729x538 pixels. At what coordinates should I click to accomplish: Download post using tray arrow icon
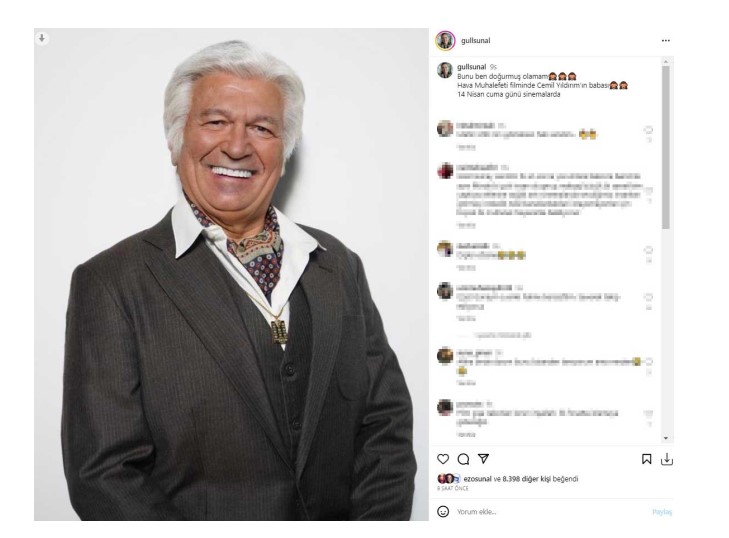point(667,459)
